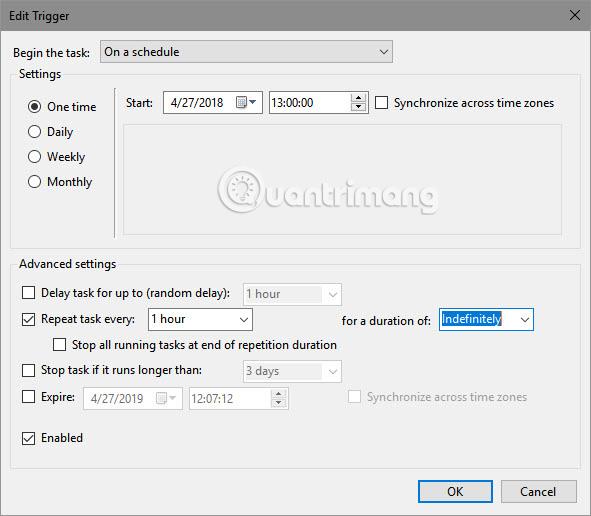The height and width of the screenshot is (516, 591).
Task: Uncheck the 'Repeat task every' checkbox
Action: (28, 319)
